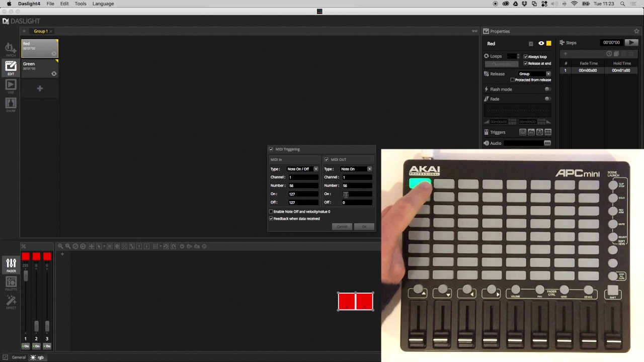
Task: Browse audio file with ellipsis button
Action: point(547,143)
